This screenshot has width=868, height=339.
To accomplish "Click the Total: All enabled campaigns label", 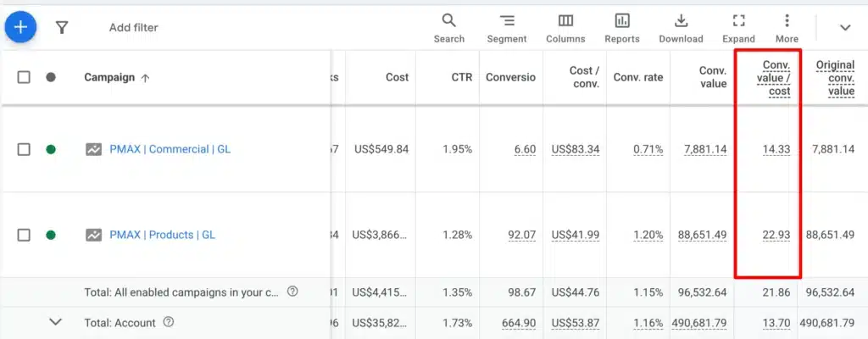I will (x=181, y=292).
